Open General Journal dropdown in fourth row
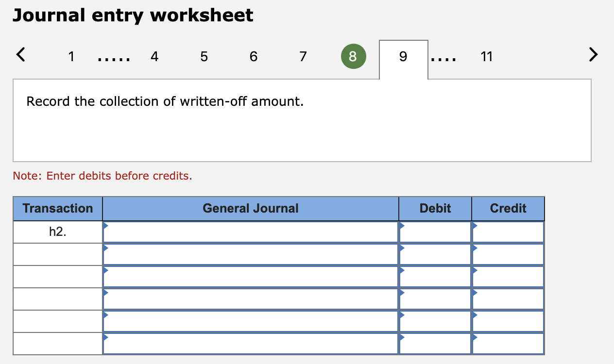This screenshot has height=364, width=614. click(x=251, y=299)
